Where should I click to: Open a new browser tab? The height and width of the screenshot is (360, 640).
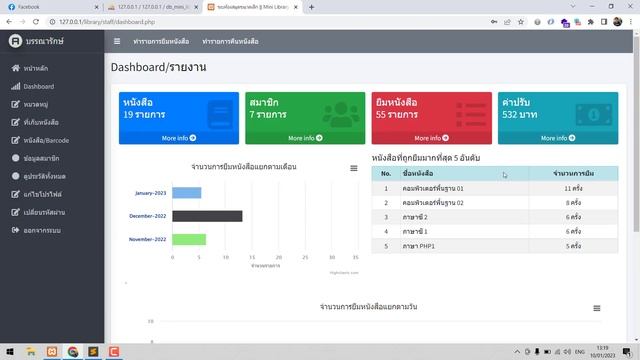[311, 7]
